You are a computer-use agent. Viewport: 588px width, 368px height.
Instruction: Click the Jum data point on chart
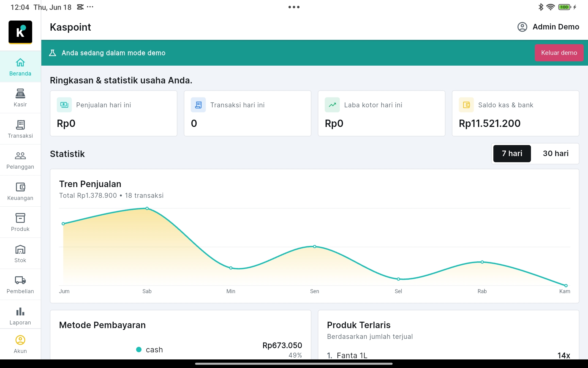point(63,224)
